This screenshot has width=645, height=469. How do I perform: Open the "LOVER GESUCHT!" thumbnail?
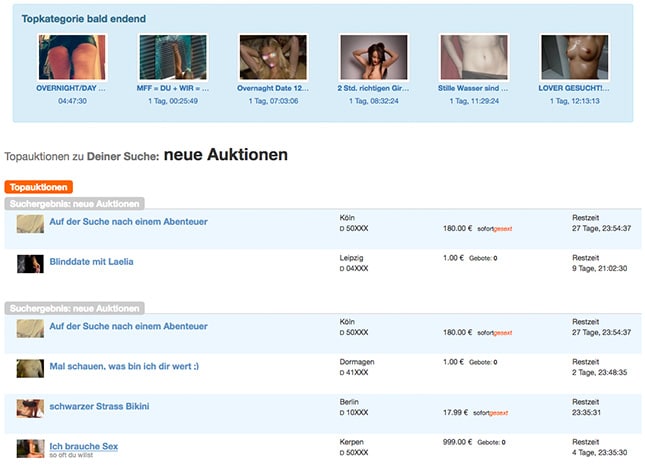click(x=574, y=57)
